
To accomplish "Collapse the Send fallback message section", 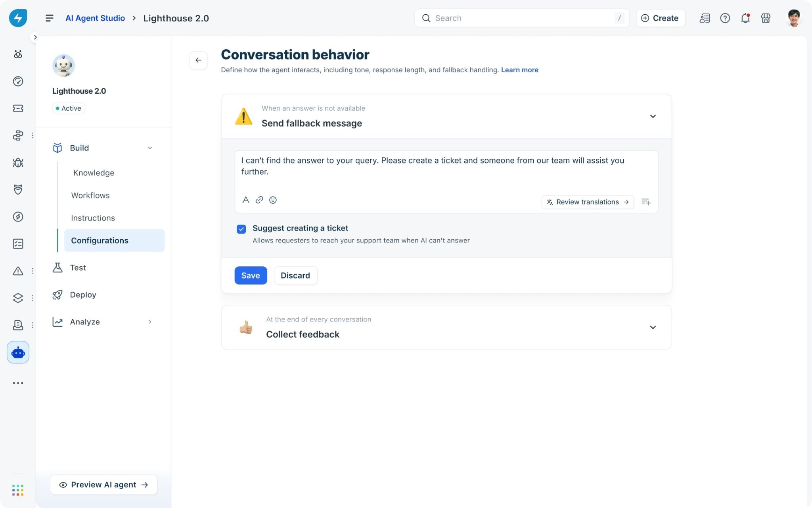I will pos(653,116).
